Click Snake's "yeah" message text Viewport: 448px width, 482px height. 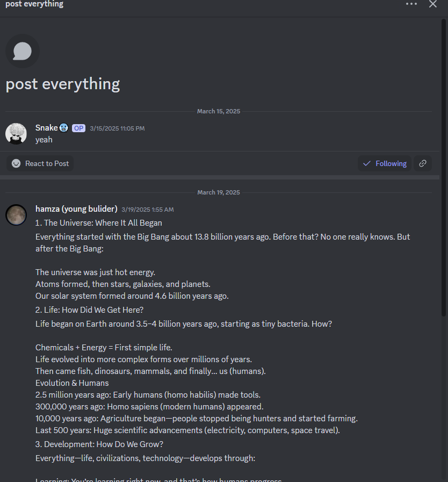[x=44, y=140]
